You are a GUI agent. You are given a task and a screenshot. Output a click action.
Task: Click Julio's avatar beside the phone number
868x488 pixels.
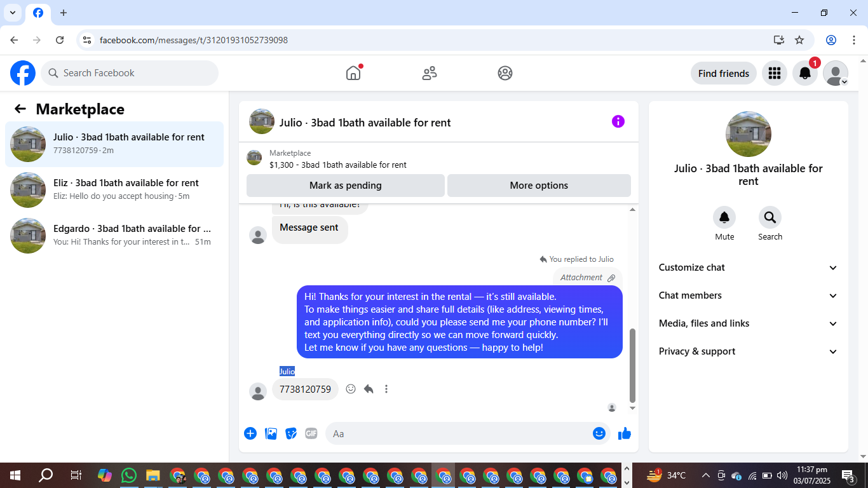(258, 391)
